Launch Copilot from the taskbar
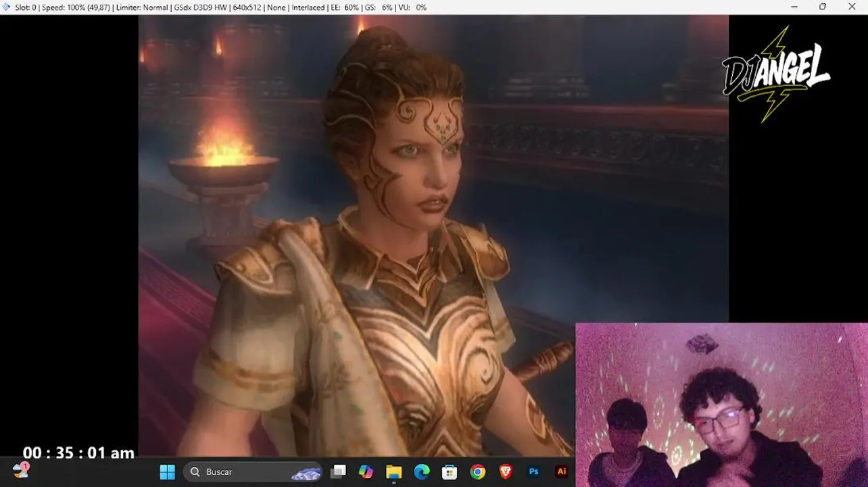868x487 pixels. (366, 472)
